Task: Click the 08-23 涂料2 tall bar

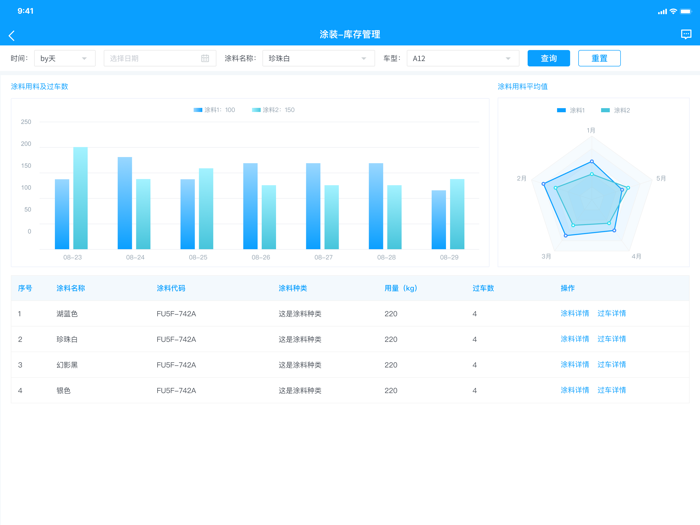Action: tap(80, 198)
